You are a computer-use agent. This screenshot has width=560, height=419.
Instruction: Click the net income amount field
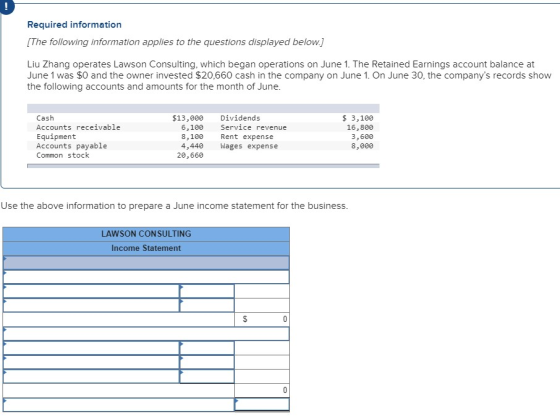[x=262, y=404]
